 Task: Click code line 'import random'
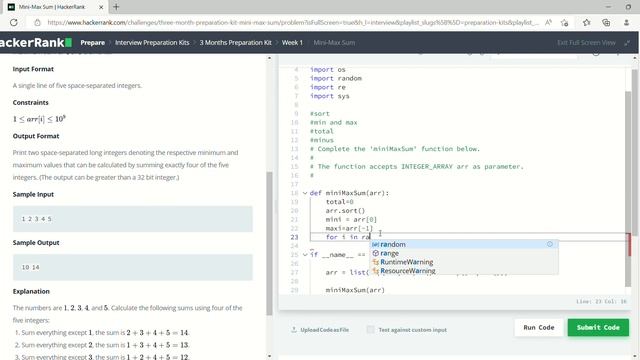(336, 78)
